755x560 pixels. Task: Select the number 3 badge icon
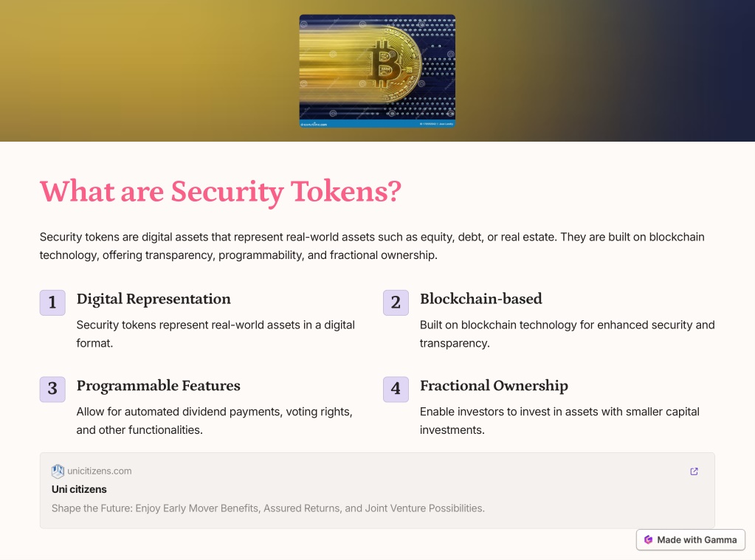pos(52,389)
